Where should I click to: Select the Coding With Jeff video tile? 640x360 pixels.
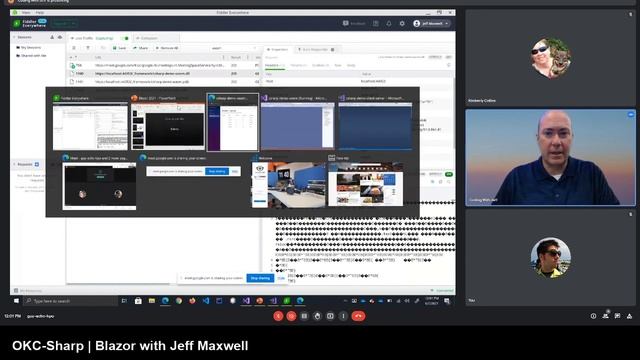(x=551, y=157)
